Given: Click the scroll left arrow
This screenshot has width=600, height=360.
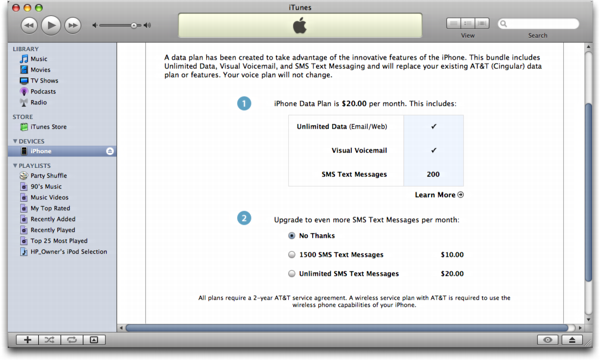Looking at the screenshot, I should [121, 328].
